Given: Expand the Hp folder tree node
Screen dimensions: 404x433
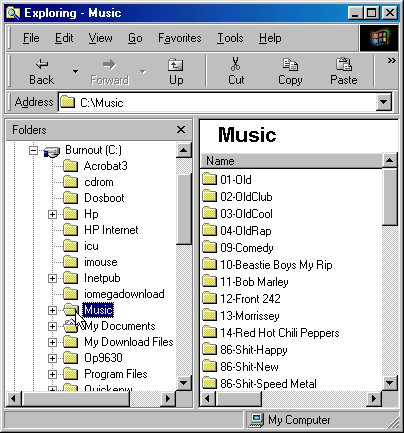Looking at the screenshot, I should [x=52, y=214].
